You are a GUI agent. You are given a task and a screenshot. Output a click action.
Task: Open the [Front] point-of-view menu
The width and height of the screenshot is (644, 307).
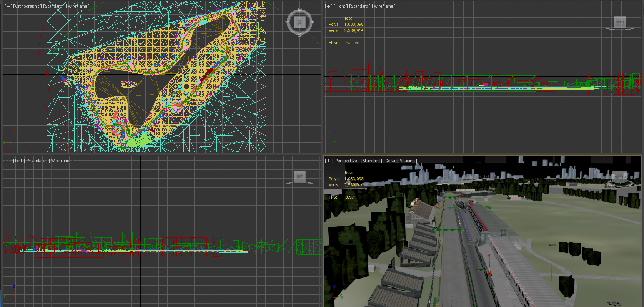(340, 6)
